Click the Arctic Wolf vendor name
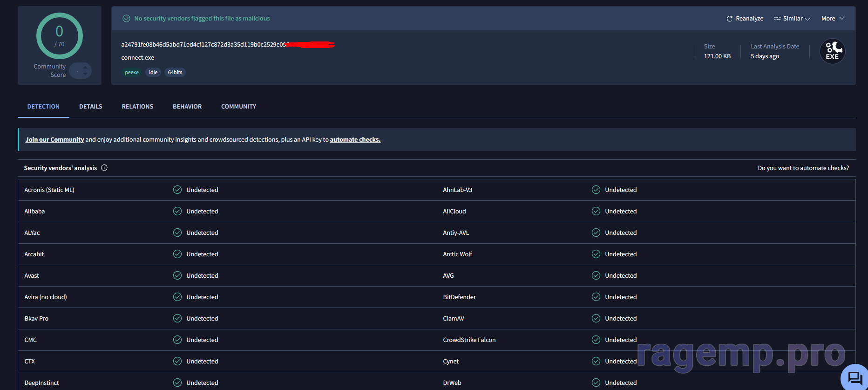 tap(457, 254)
